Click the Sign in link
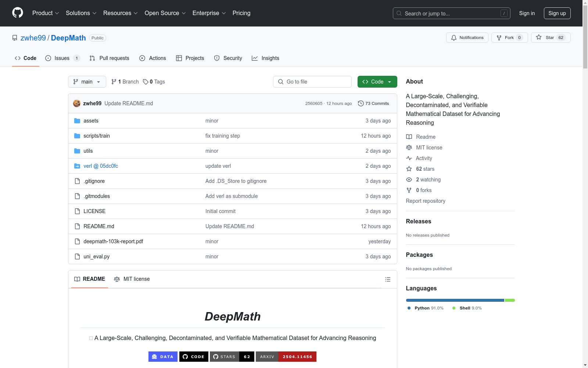Image resolution: width=588 pixels, height=368 pixels. pyautogui.click(x=527, y=13)
